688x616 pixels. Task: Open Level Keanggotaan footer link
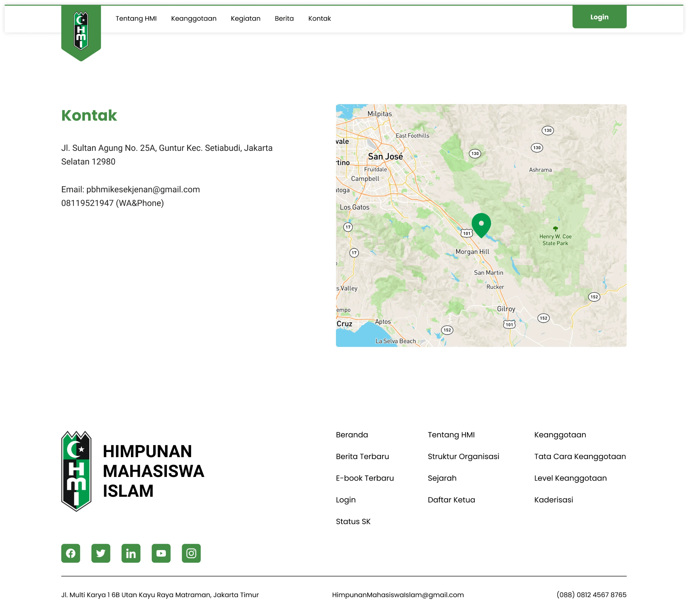click(570, 478)
